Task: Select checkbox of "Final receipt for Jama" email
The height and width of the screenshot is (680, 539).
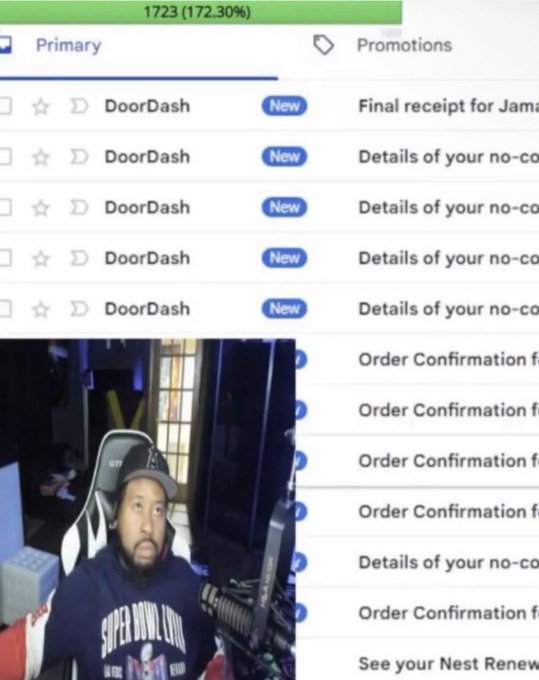Action: (4, 106)
